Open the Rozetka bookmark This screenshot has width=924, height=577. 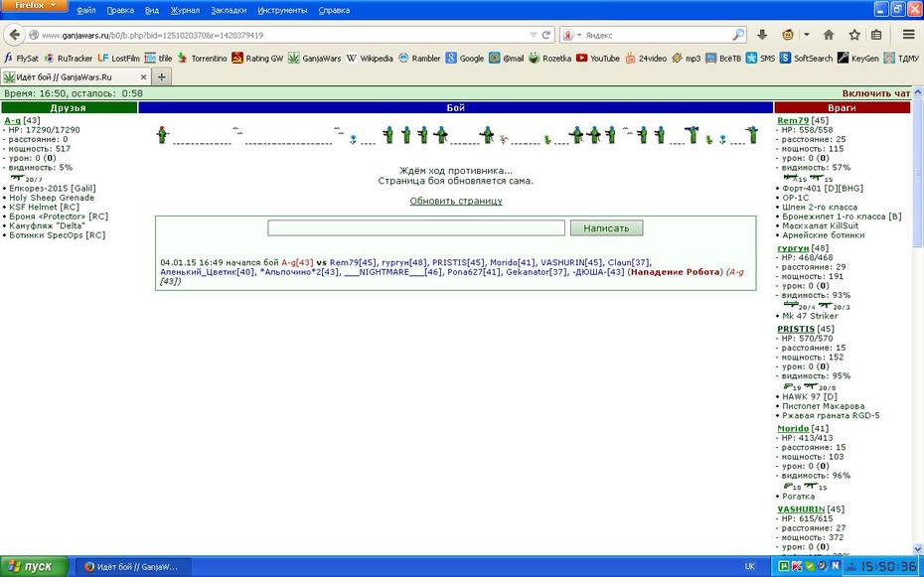point(549,59)
